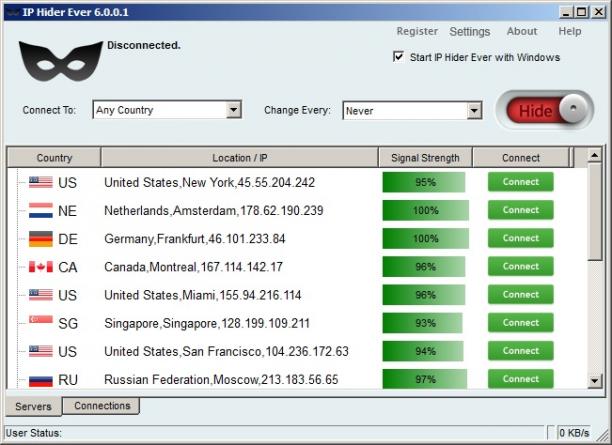Click the server list scroll up arrow
This screenshot has width=612, height=445.
pyautogui.click(x=594, y=155)
